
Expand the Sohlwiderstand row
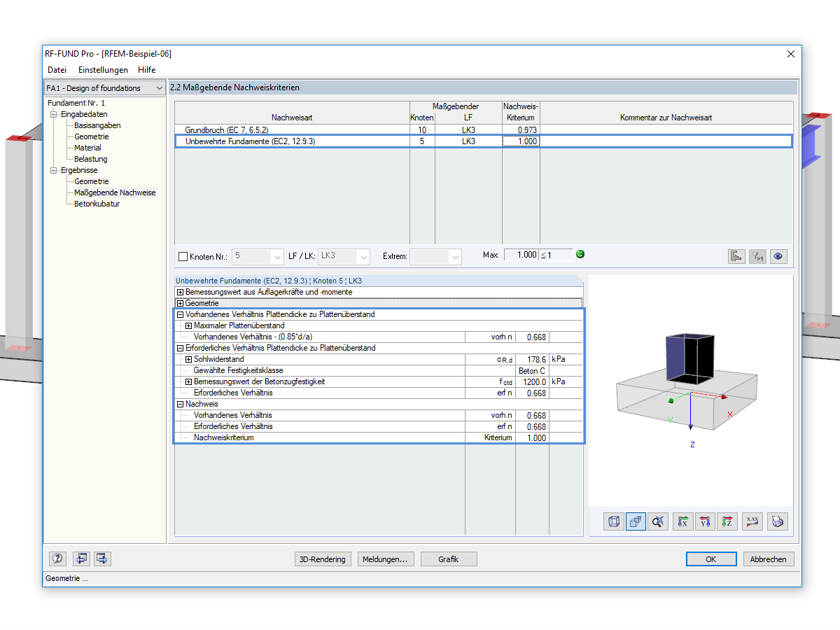[x=188, y=359]
